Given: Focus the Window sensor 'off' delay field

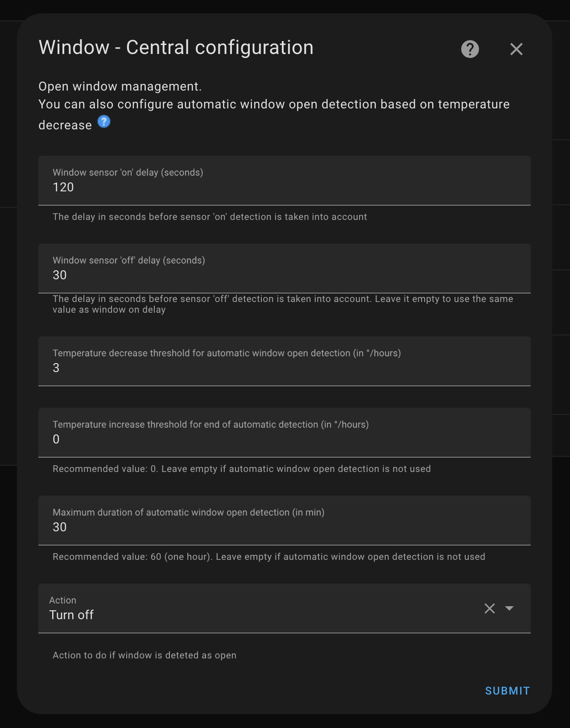Looking at the screenshot, I should coord(285,269).
